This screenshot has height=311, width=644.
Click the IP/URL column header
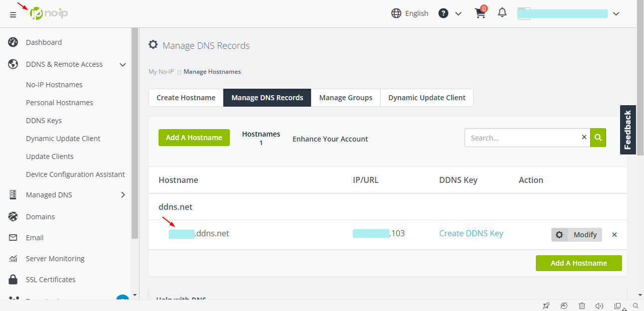click(x=366, y=180)
